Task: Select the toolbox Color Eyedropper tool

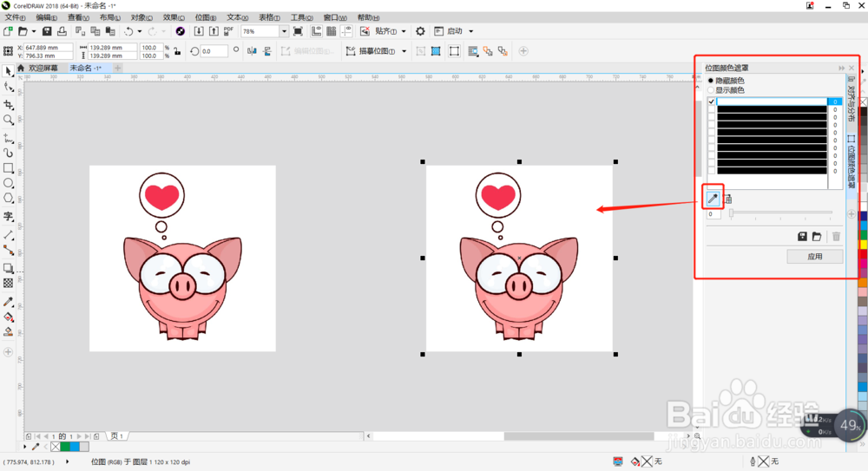Action: click(x=9, y=302)
